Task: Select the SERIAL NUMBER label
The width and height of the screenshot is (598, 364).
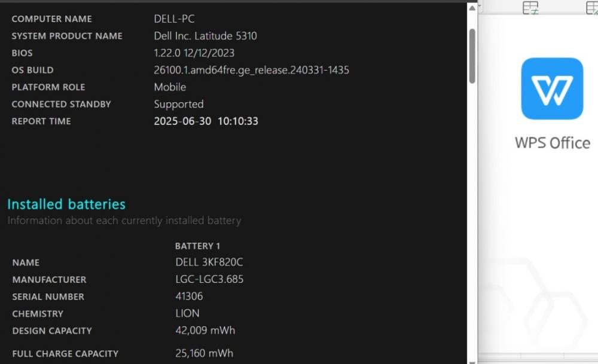Action: coord(48,297)
